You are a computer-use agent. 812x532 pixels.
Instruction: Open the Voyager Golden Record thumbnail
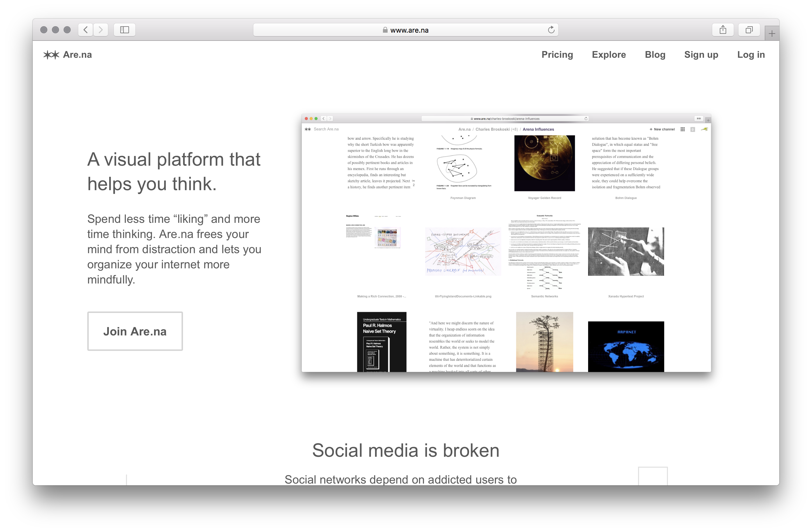(545, 163)
